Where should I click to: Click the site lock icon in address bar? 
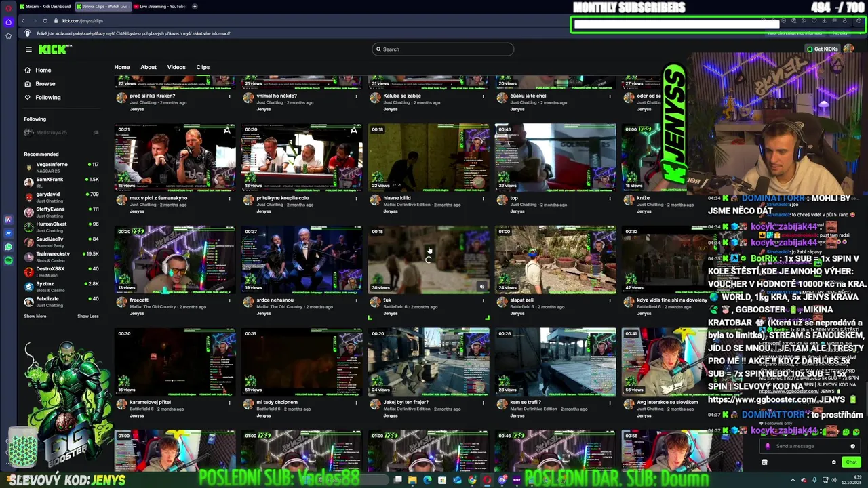(56, 21)
